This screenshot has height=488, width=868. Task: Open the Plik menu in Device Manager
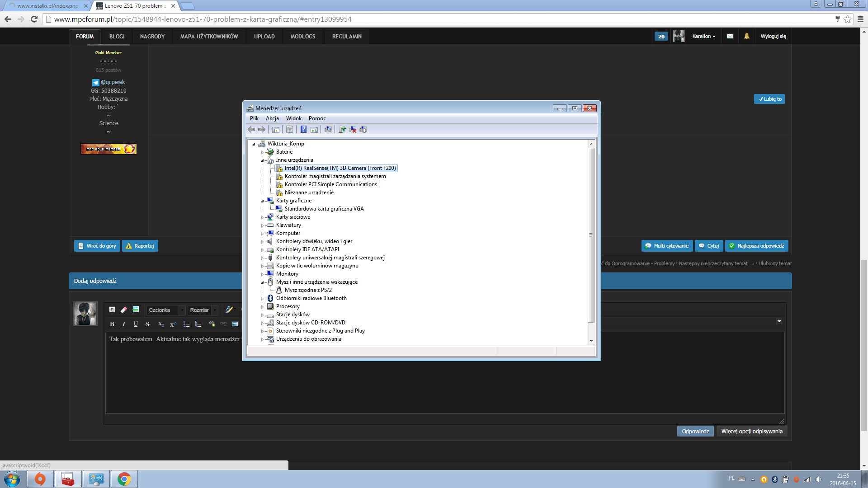tap(254, 118)
